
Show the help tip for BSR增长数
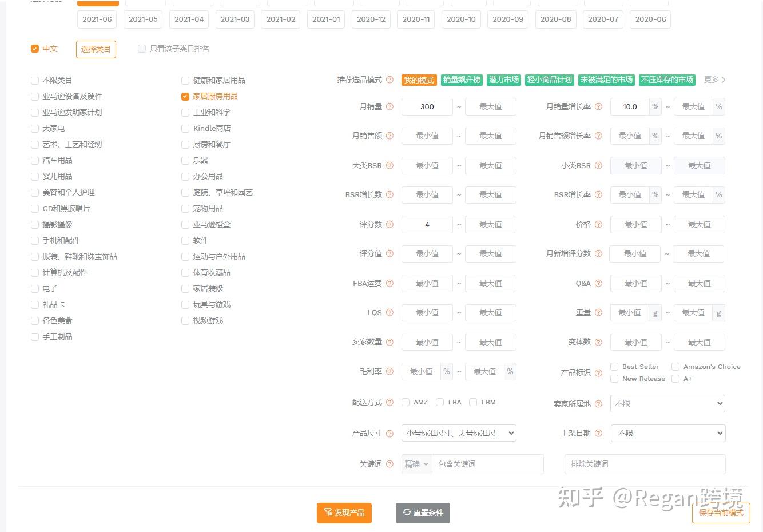point(390,194)
